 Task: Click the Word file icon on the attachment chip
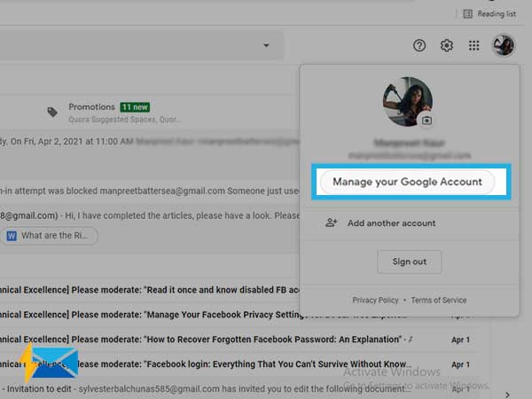12,236
